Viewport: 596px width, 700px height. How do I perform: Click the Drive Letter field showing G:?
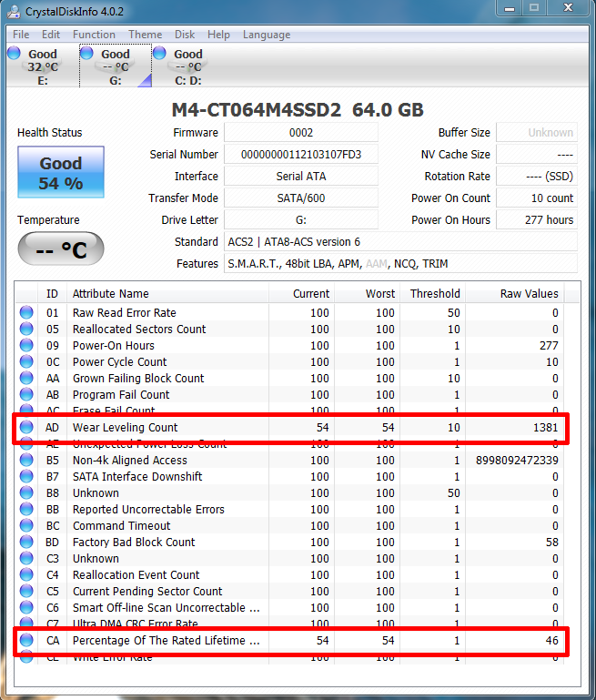(x=301, y=220)
